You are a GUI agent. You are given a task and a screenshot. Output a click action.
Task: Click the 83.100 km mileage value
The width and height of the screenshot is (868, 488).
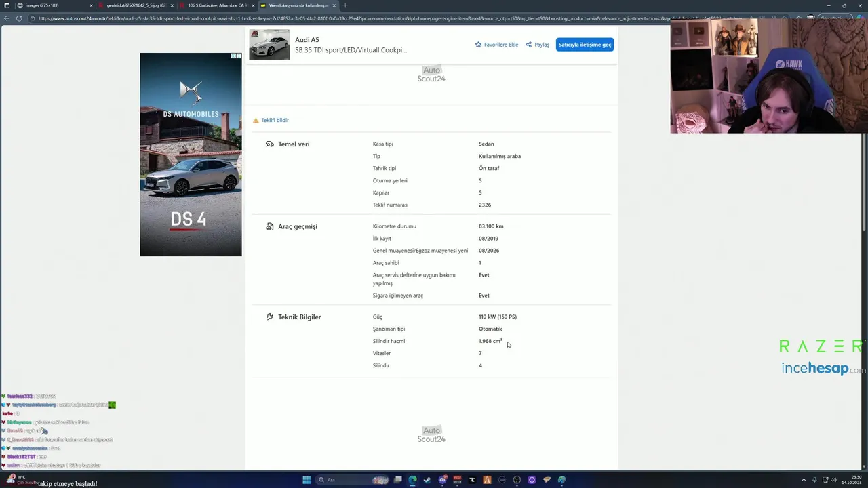[491, 226]
